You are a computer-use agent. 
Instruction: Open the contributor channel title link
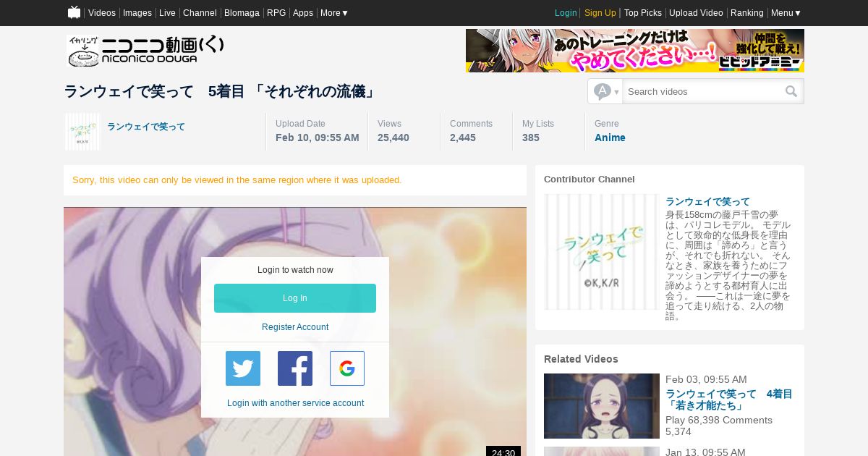(x=707, y=201)
